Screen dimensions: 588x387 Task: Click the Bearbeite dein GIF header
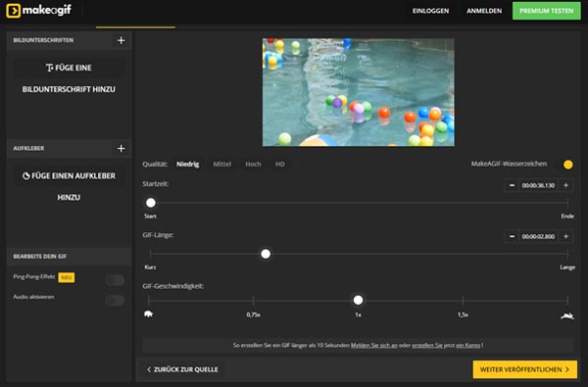(69, 257)
